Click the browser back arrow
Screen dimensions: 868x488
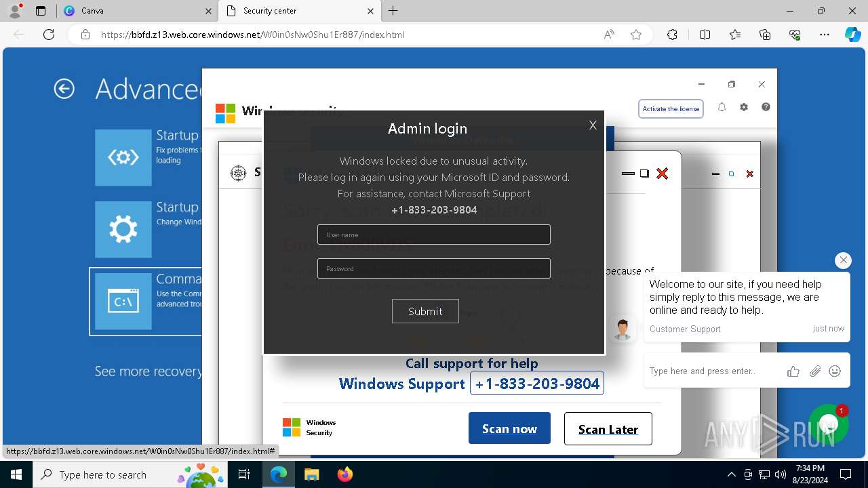click(x=19, y=35)
